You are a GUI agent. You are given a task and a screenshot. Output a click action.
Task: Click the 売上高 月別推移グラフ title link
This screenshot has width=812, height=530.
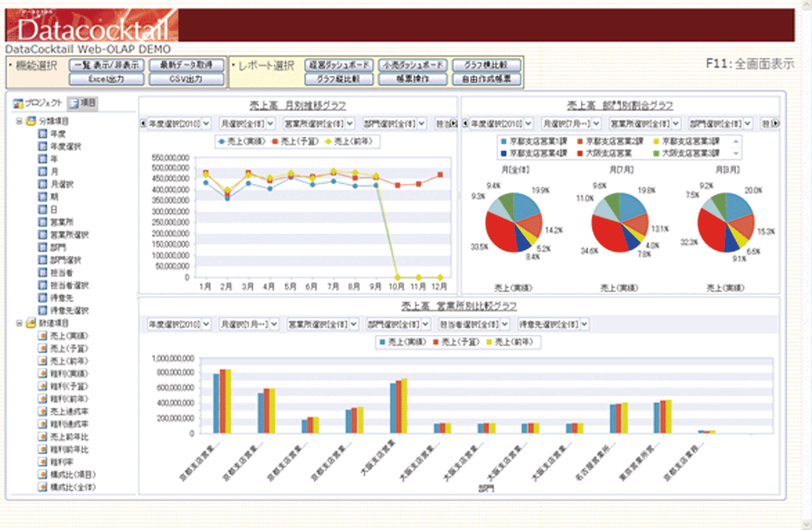298,105
